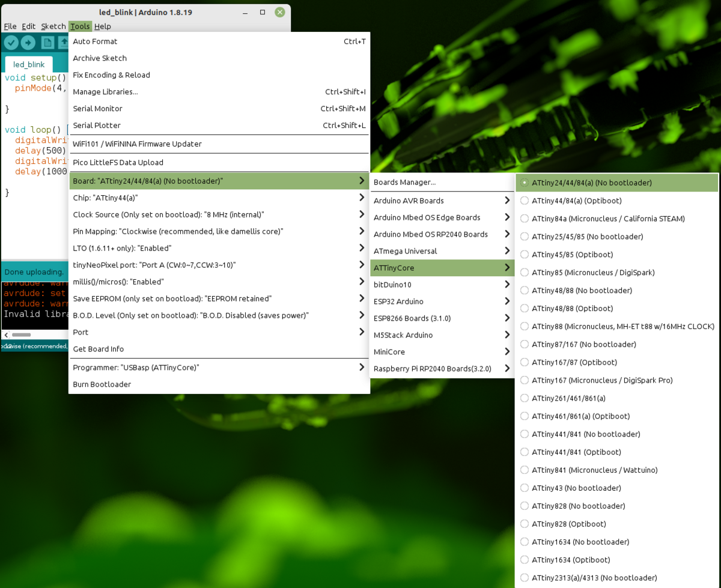Image resolution: width=721 pixels, height=588 pixels.
Task: Open Manage Libraries...
Action: [219, 92]
